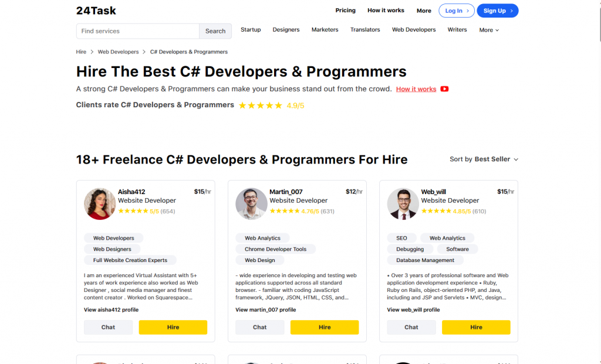
Task: Click the Hire breadcrumb link
Action: coord(81,52)
